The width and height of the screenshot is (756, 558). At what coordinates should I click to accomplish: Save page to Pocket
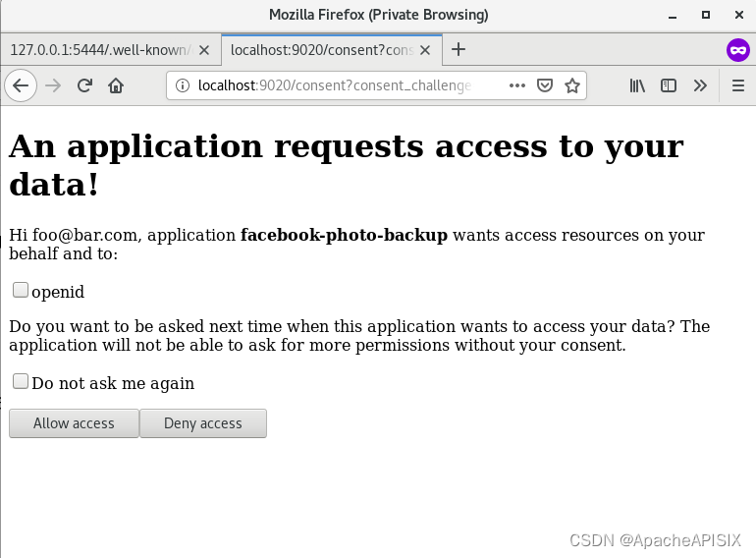pyautogui.click(x=546, y=85)
